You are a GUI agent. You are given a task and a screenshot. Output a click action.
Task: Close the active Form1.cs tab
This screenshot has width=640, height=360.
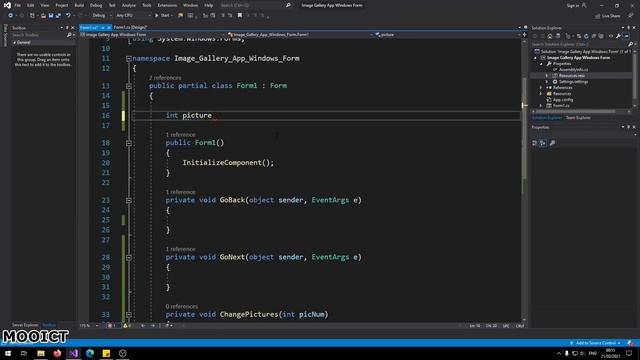coord(109,27)
